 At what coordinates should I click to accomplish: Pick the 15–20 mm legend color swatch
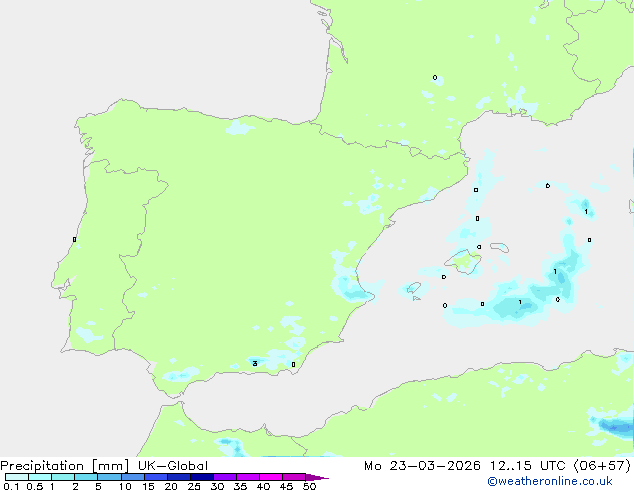156,477
